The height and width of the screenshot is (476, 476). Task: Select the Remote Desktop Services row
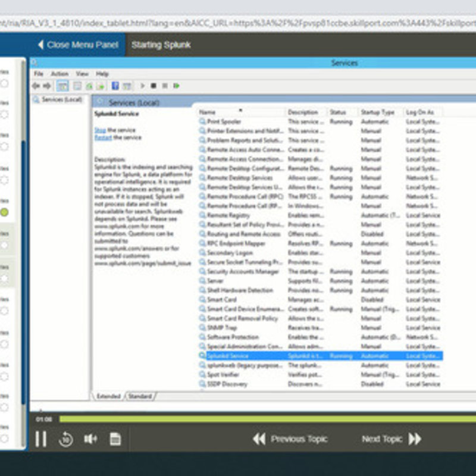click(x=321, y=177)
